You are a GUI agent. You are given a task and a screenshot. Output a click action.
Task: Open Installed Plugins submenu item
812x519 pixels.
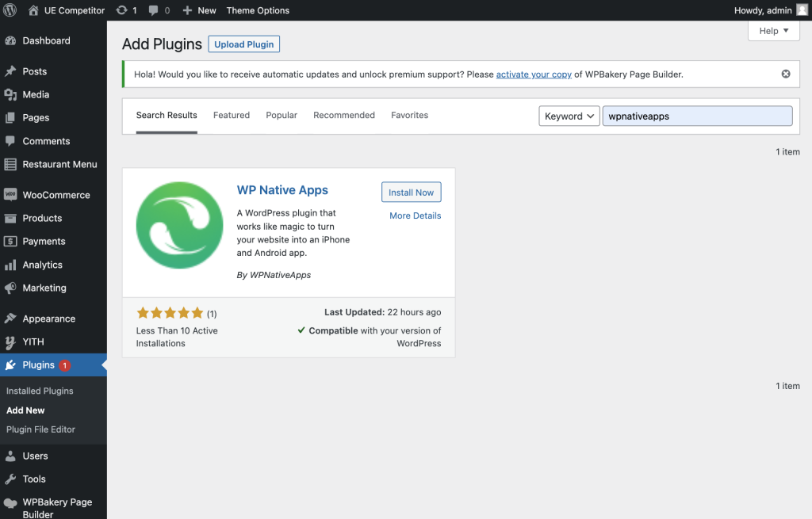40,391
